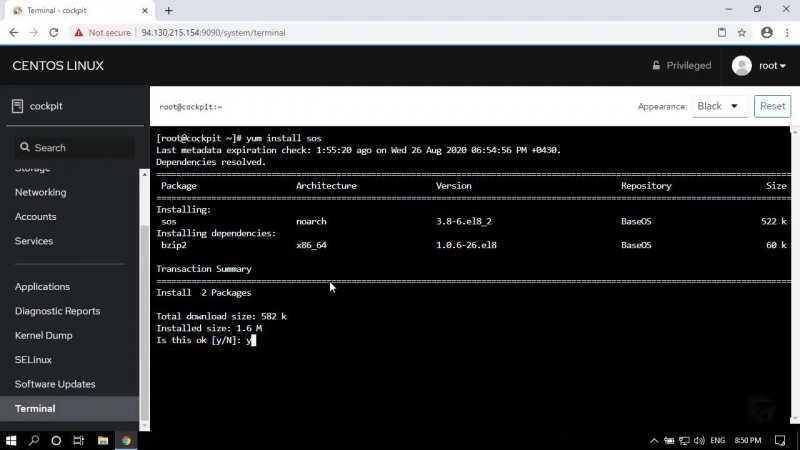Click the Not secure warning icon
This screenshot has width=800, height=450.
coord(76,32)
